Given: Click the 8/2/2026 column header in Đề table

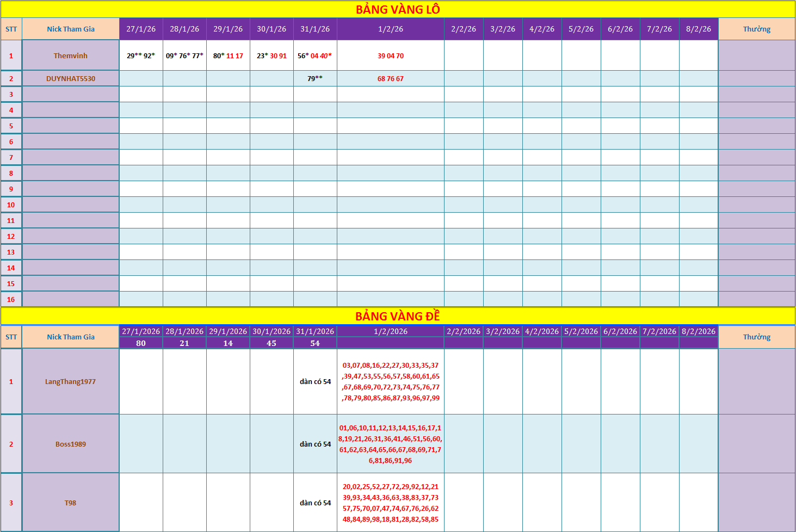Looking at the screenshot, I should click(x=699, y=331).
